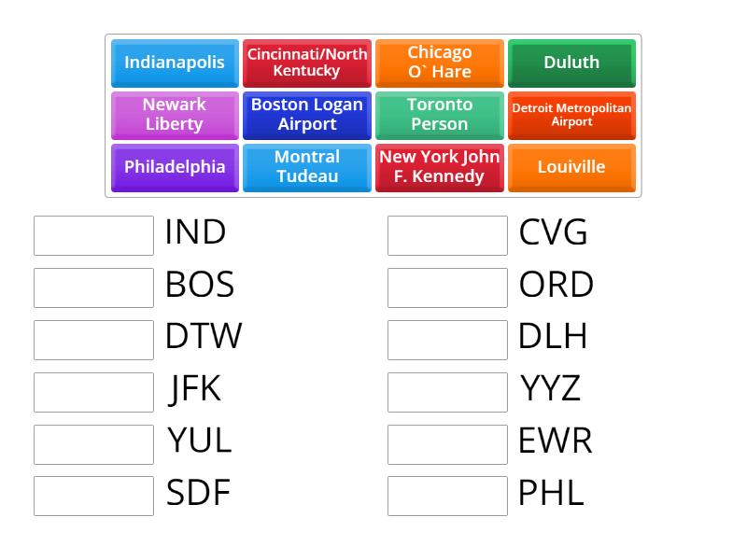The image size is (747, 560).
Task: Select the Detroit Metropolitan Airport tile
Action: [x=571, y=116]
